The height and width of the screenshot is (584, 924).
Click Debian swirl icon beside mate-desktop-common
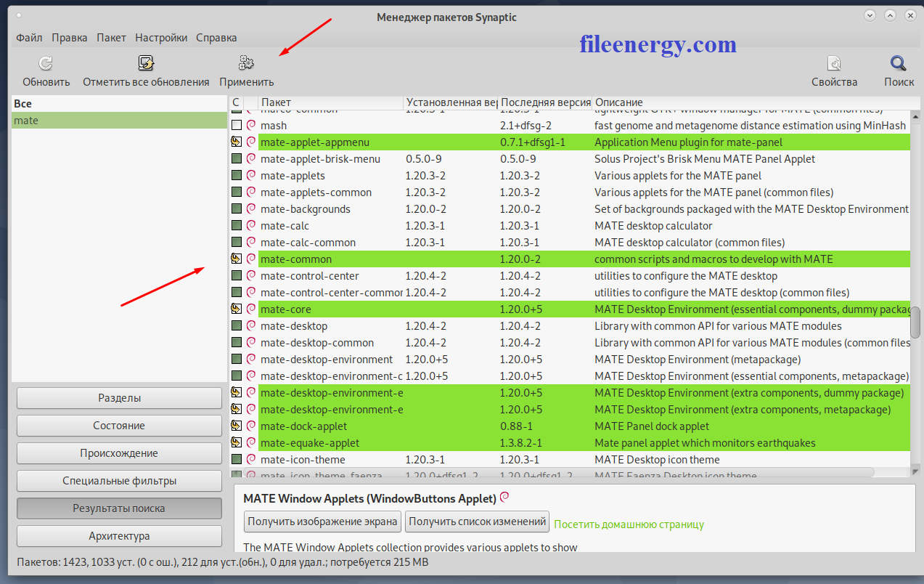(251, 342)
